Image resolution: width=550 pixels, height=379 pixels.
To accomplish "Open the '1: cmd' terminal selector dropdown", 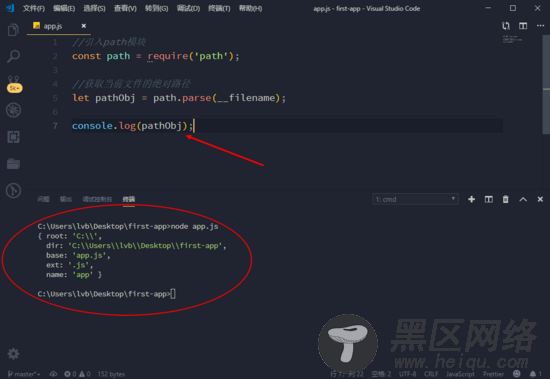I will (x=415, y=199).
